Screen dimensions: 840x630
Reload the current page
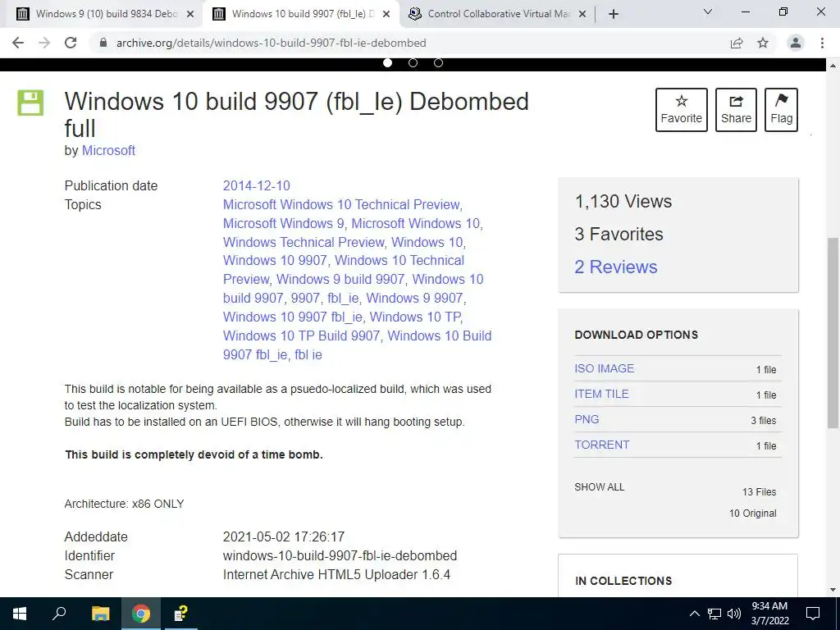pyautogui.click(x=71, y=43)
